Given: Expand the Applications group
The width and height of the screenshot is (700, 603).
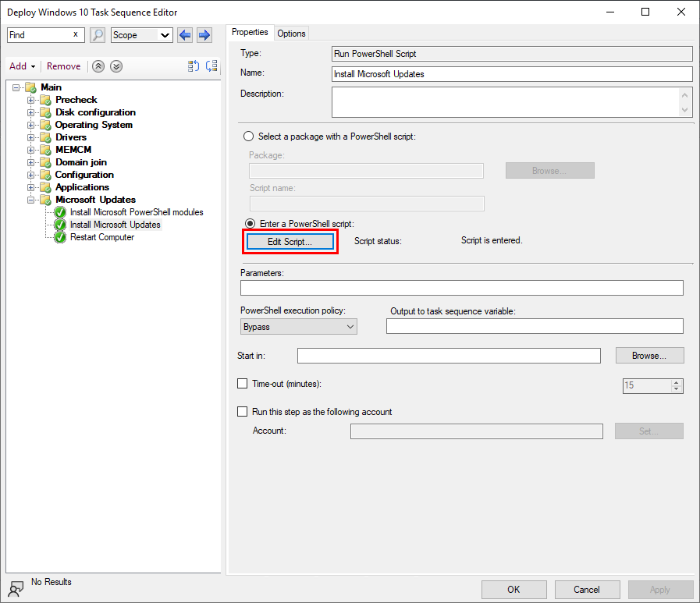Looking at the screenshot, I should pyautogui.click(x=30, y=187).
